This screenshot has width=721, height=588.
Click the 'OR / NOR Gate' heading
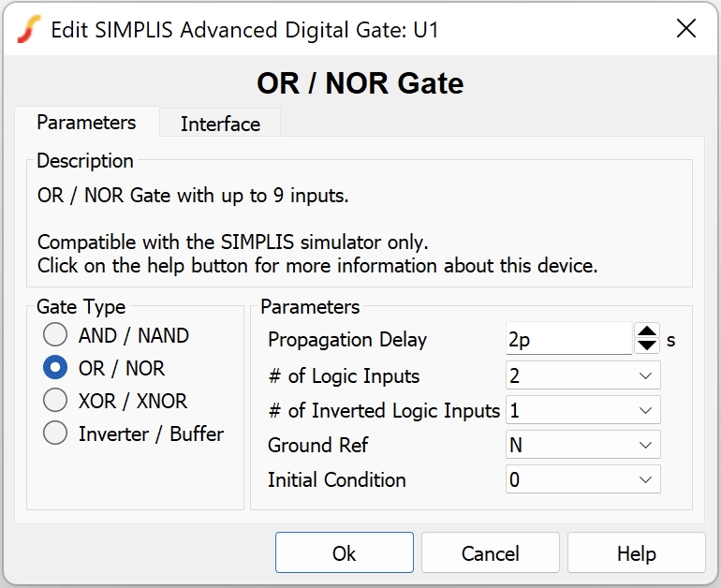point(360,83)
